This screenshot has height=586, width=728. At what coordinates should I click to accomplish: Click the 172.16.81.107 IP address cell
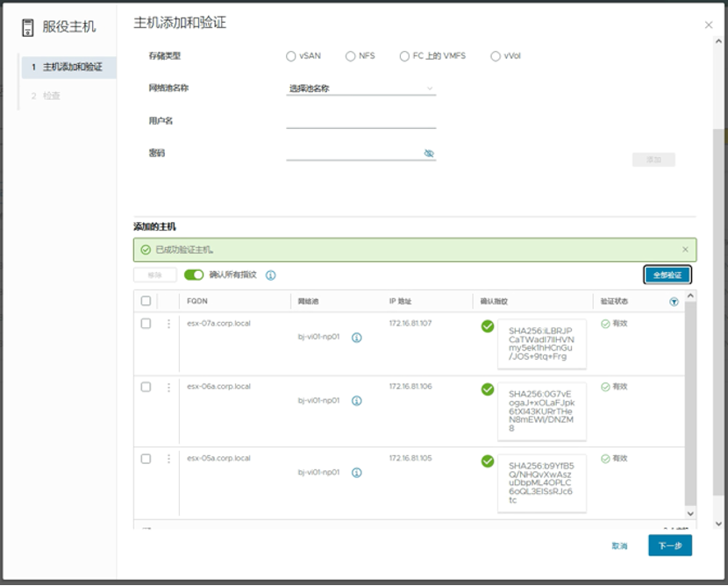410,323
